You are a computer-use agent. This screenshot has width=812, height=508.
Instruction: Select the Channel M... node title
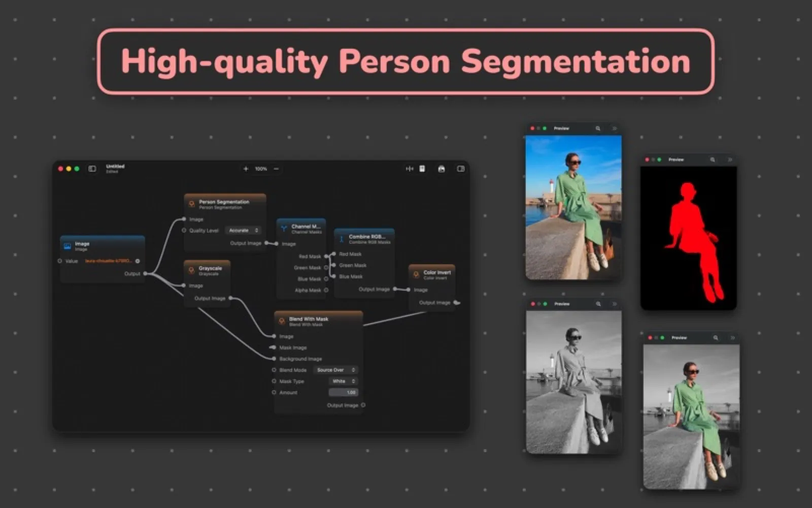[306, 227]
